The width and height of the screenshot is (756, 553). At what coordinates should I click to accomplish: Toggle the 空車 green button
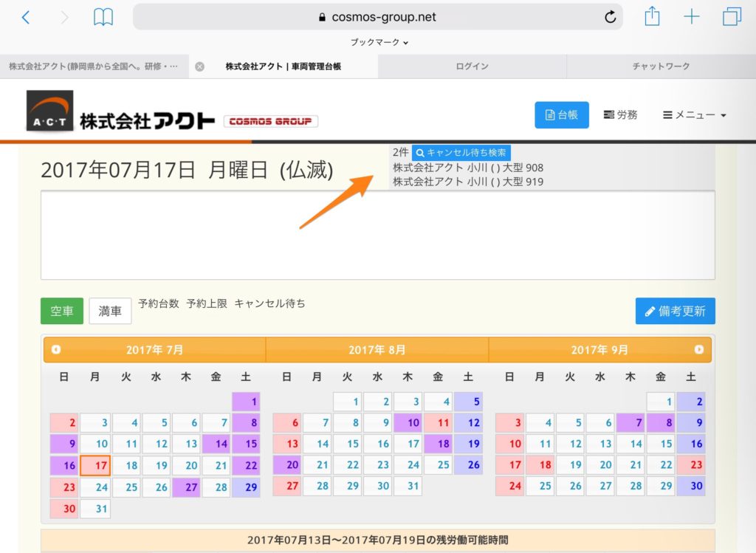62,312
